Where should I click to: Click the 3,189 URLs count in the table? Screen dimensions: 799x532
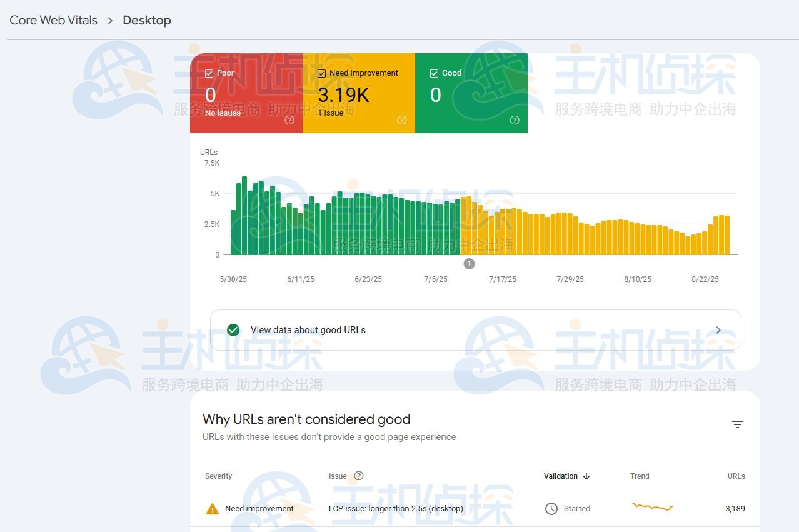[x=735, y=508]
